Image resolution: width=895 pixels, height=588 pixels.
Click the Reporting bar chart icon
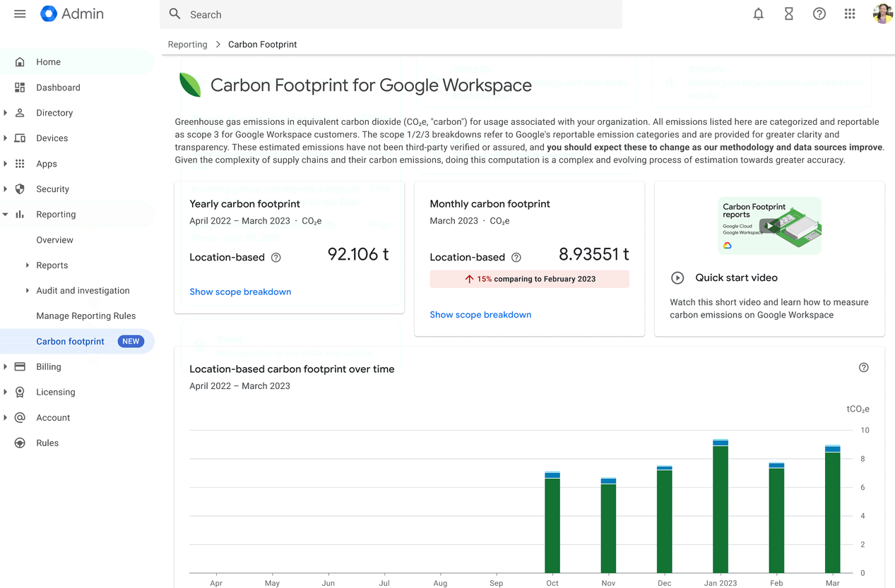(20, 215)
